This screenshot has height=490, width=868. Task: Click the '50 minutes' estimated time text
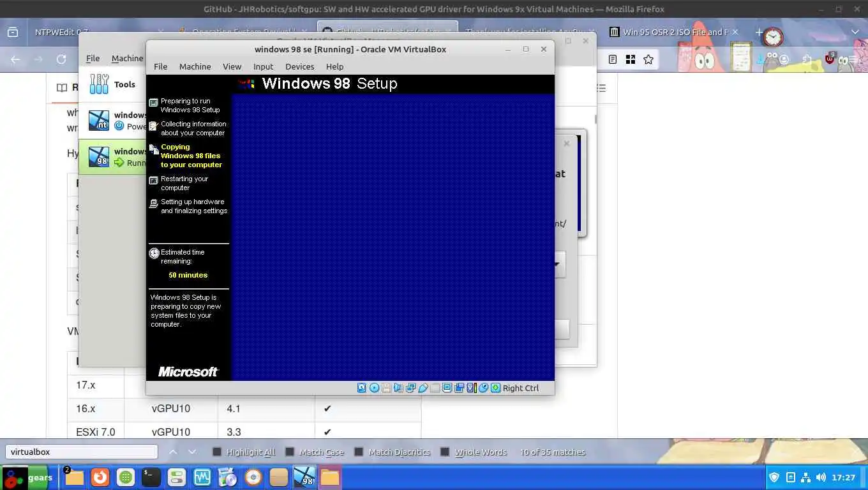(x=188, y=275)
